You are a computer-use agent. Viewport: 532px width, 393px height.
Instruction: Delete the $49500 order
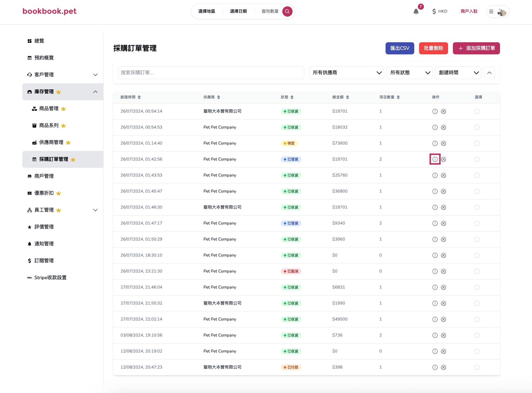444,319
